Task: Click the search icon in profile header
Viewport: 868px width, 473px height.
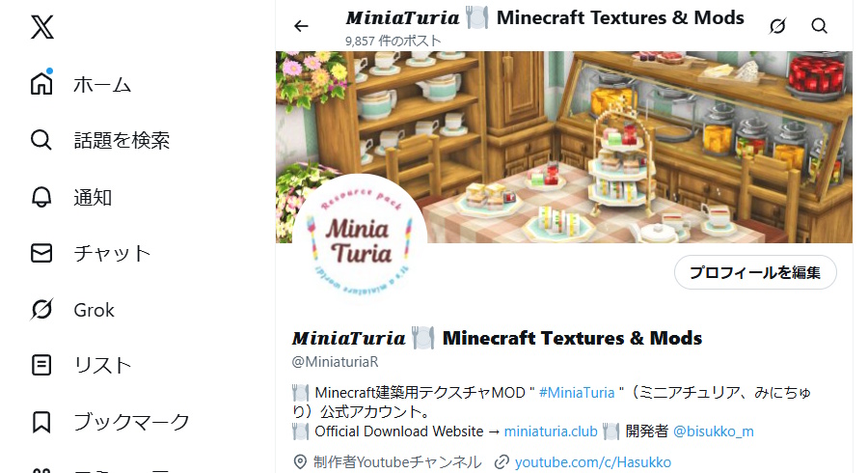Action: tap(819, 26)
